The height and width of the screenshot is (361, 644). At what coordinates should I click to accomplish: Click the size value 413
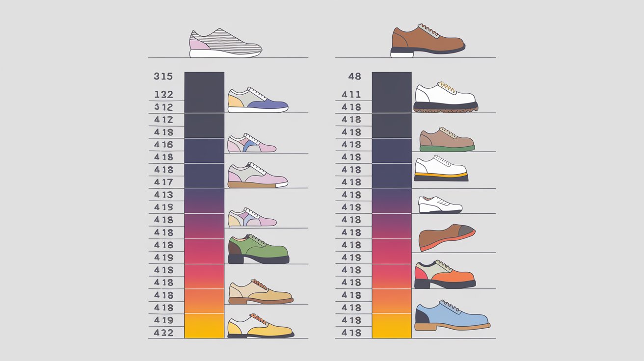pos(163,195)
